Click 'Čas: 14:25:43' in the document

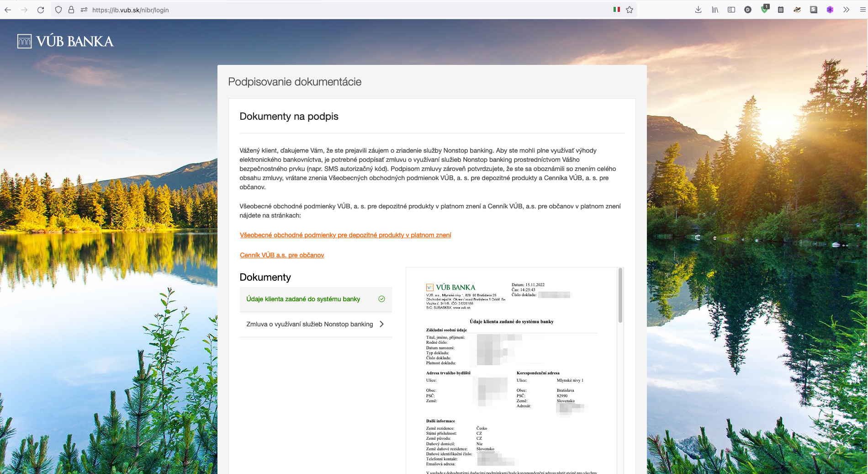point(524,290)
